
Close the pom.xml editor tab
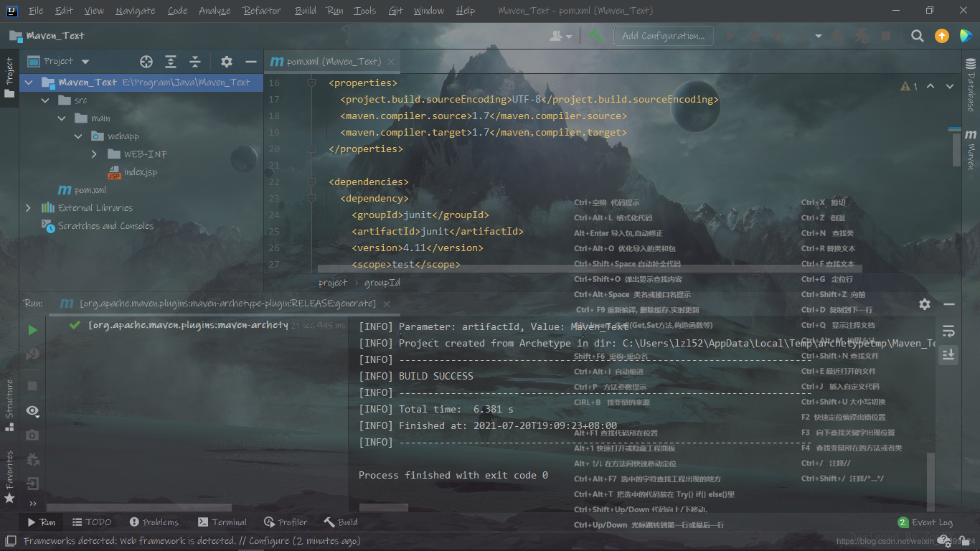coord(392,62)
